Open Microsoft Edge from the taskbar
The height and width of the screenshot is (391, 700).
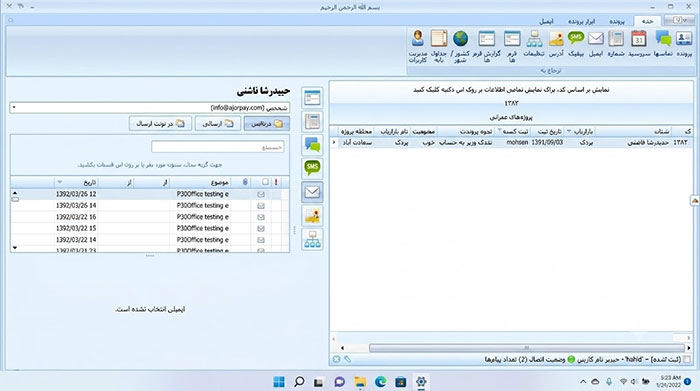pyautogui.click(x=380, y=382)
